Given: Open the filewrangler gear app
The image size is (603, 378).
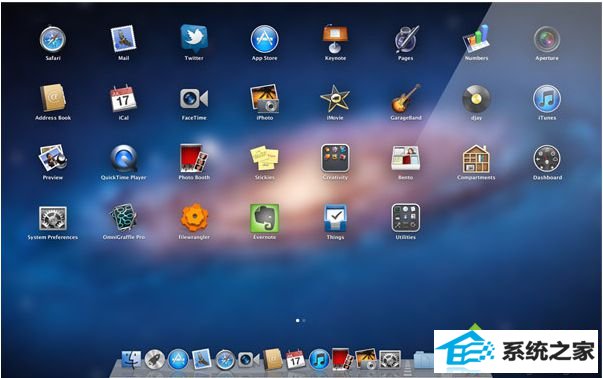Looking at the screenshot, I should pyautogui.click(x=194, y=218).
